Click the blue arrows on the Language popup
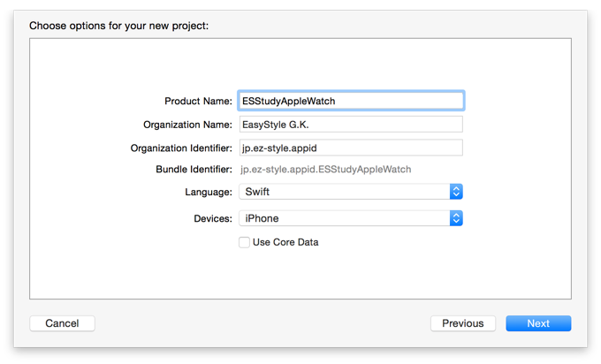Viewport: 601px width, 364px height. pyautogui.click(x=456, y=192)
